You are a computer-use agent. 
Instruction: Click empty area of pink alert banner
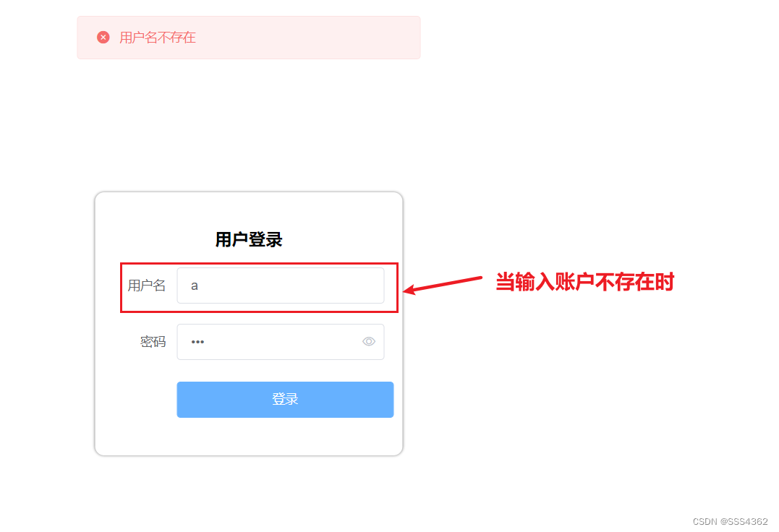click(308, 38)
